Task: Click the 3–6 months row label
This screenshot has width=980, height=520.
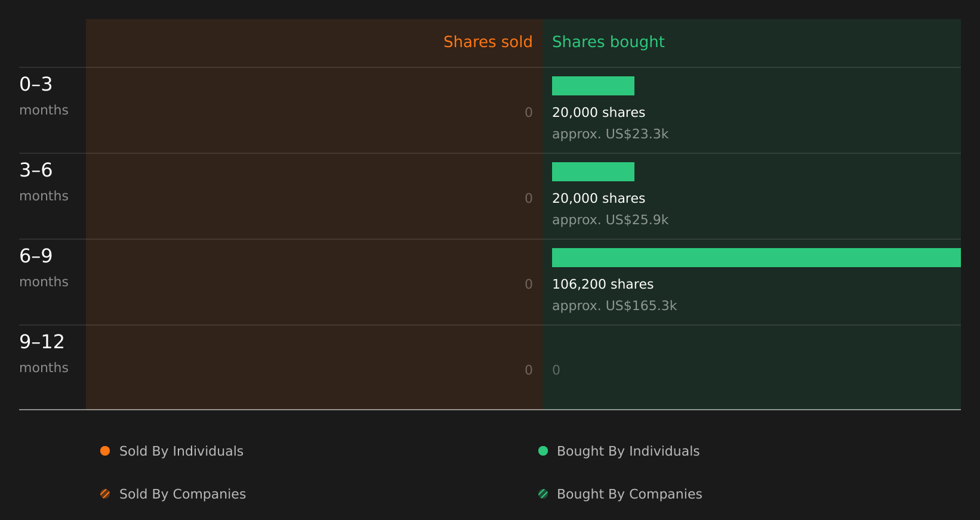Action: click(x=44, y=182)
